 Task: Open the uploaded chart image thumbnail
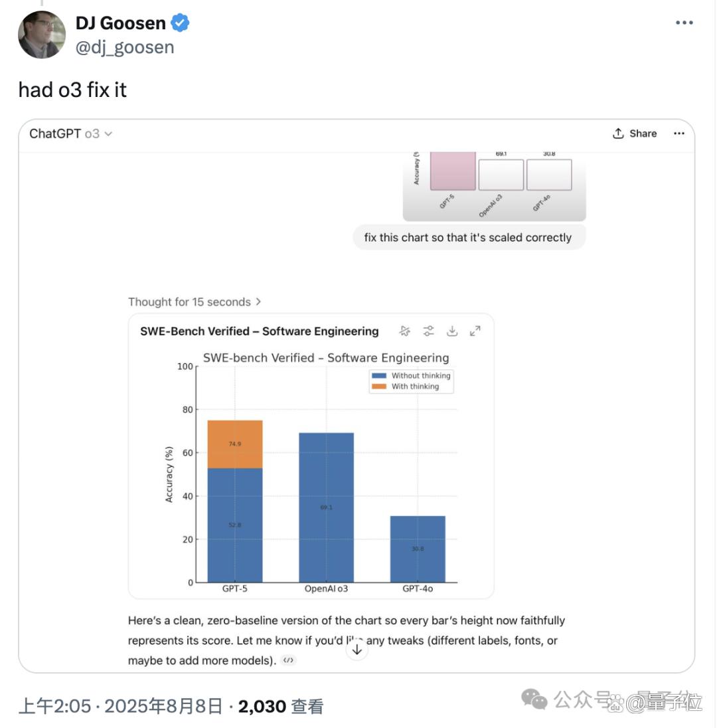click(494, 186)
